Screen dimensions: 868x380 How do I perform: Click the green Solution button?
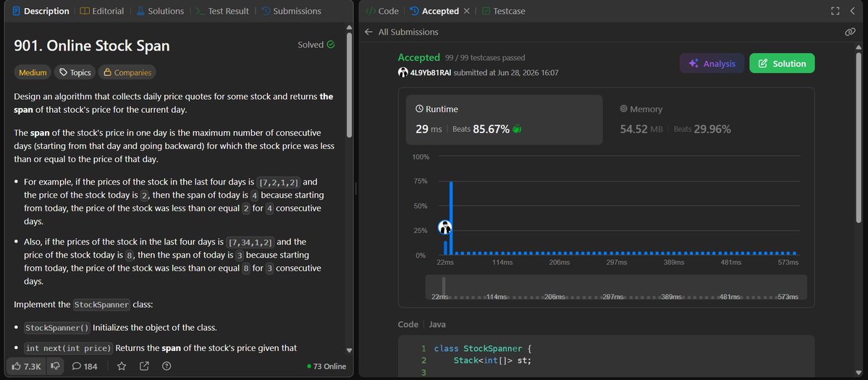782,64
